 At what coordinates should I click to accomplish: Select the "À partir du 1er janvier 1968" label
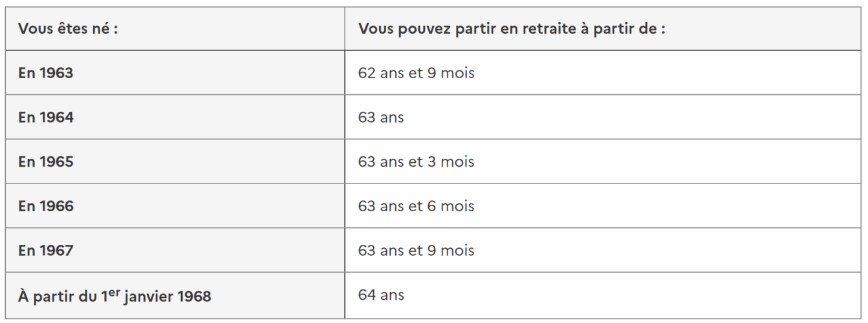116,296
